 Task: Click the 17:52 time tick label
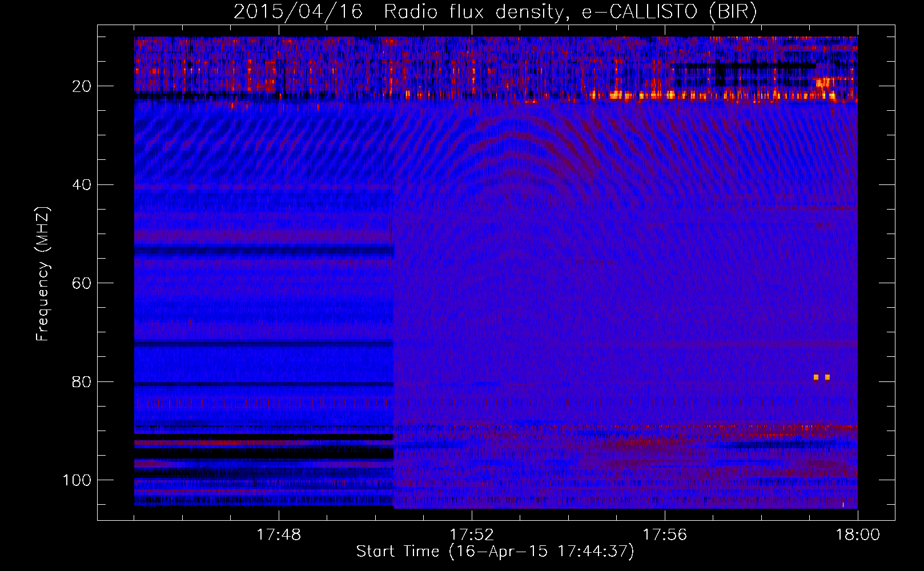[472, 535]
